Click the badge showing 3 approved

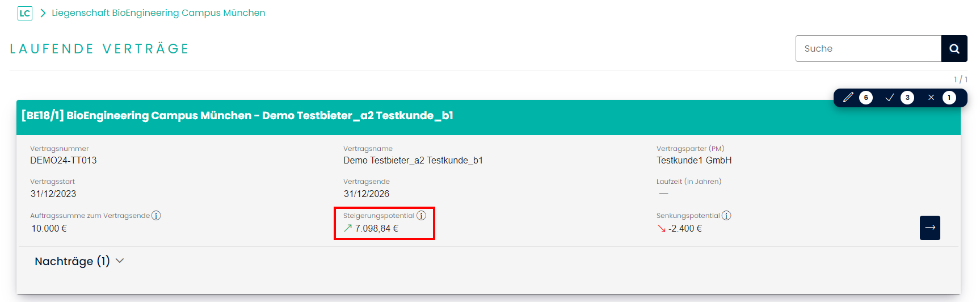coord(907,98)
